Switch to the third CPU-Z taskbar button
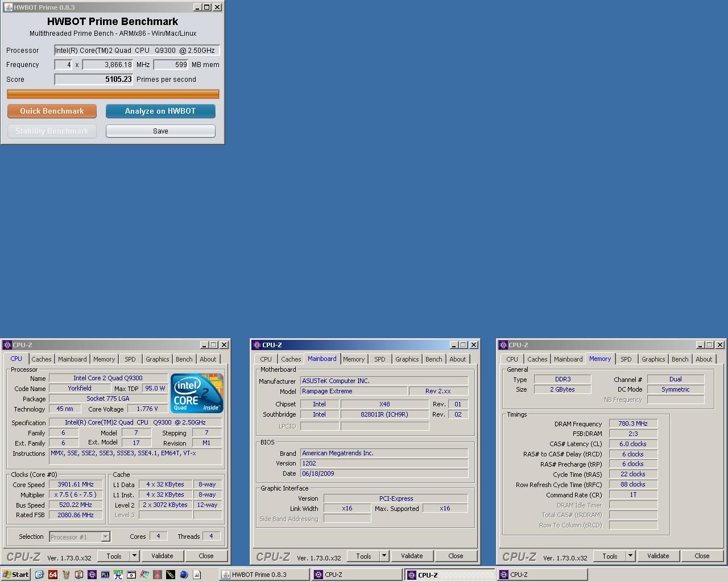The height and width of the screenshot is (582, 728). [x=541, y=575]
